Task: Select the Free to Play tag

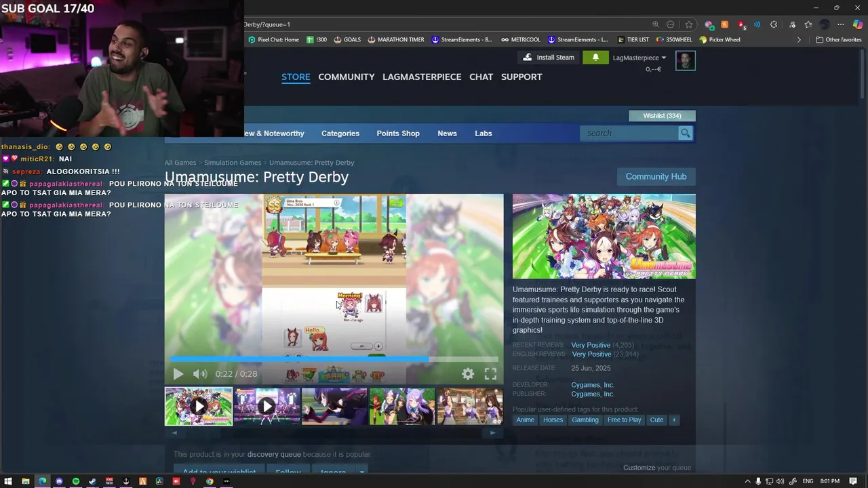Action: tap(625, 420)
